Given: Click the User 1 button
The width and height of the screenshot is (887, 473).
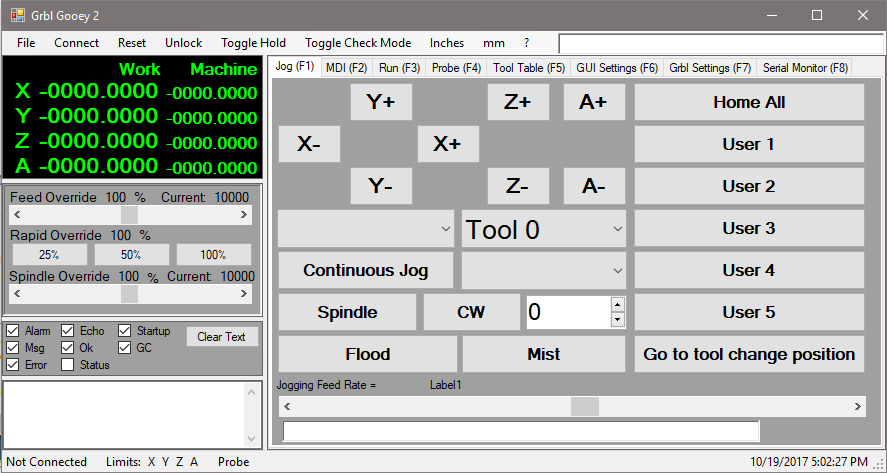Looking at the screenshot, I should point(749,144).
